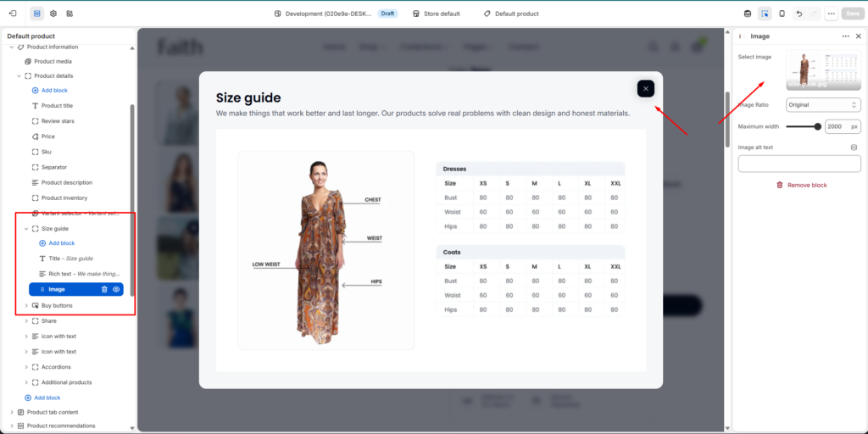Select the Product description block

tap(66, 183)
